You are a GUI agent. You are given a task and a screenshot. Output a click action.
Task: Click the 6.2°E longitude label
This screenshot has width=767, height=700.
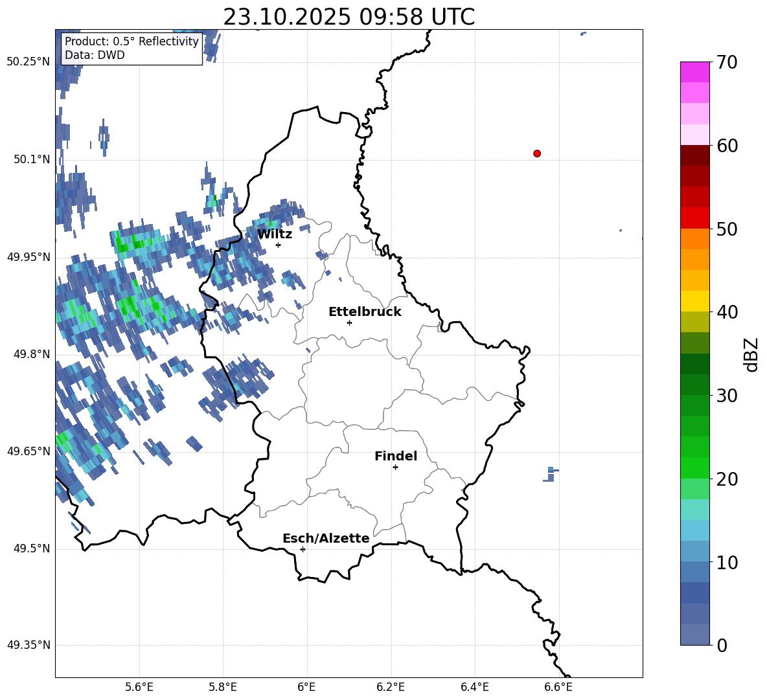pyautogui.click(x=391, y=687)
